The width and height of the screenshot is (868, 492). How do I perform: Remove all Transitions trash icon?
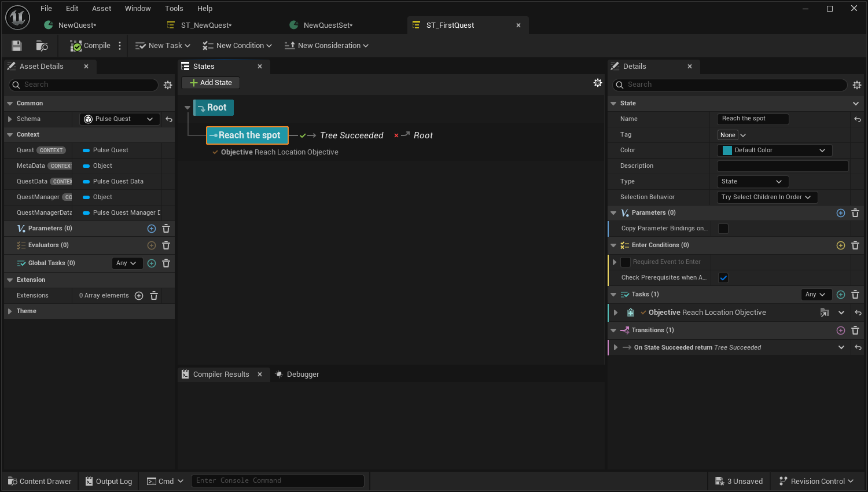point(855,331)
